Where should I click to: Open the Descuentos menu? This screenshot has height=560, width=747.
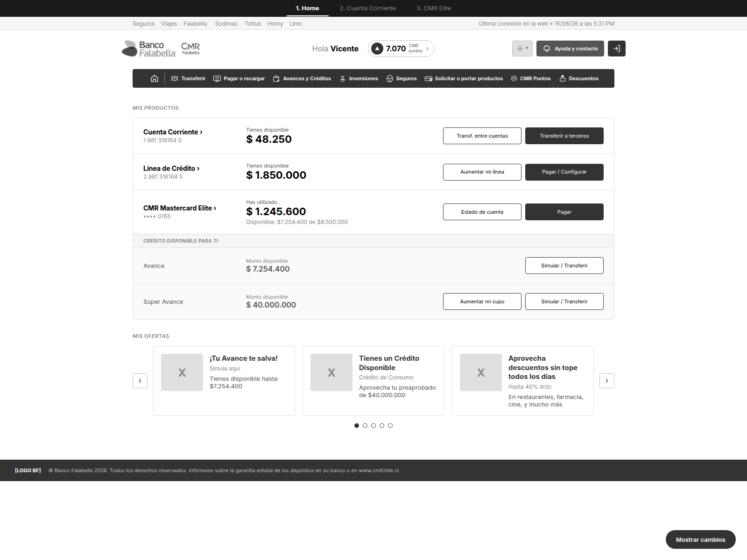click(579, 78)
